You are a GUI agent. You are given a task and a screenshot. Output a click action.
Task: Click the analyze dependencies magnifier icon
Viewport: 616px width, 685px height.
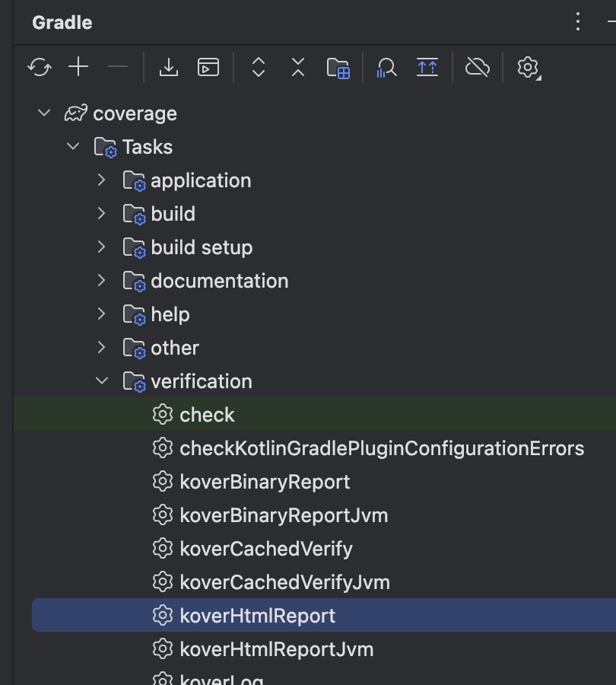point(386,68)
